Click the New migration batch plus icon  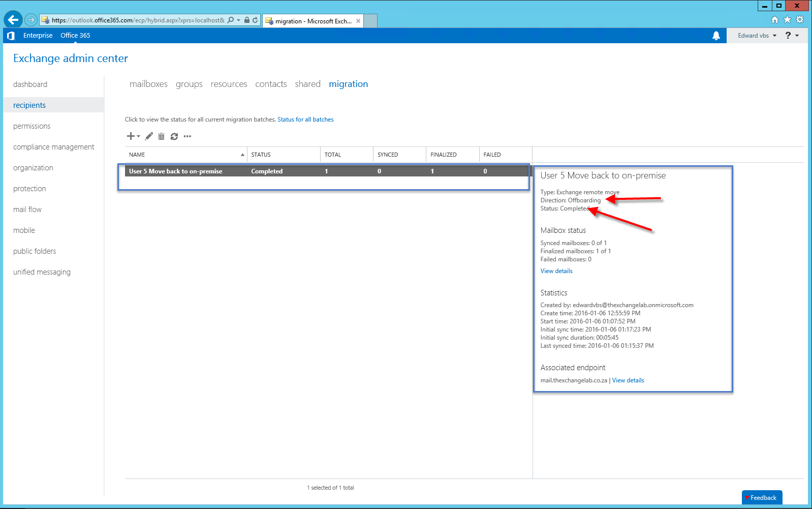click(133, 136)
